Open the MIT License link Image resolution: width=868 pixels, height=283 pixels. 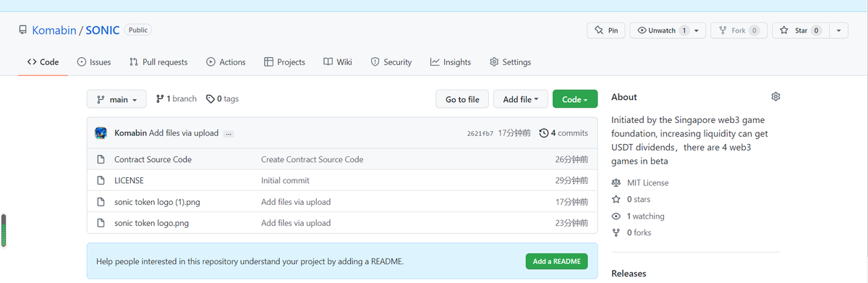click(x=640, y=183)
